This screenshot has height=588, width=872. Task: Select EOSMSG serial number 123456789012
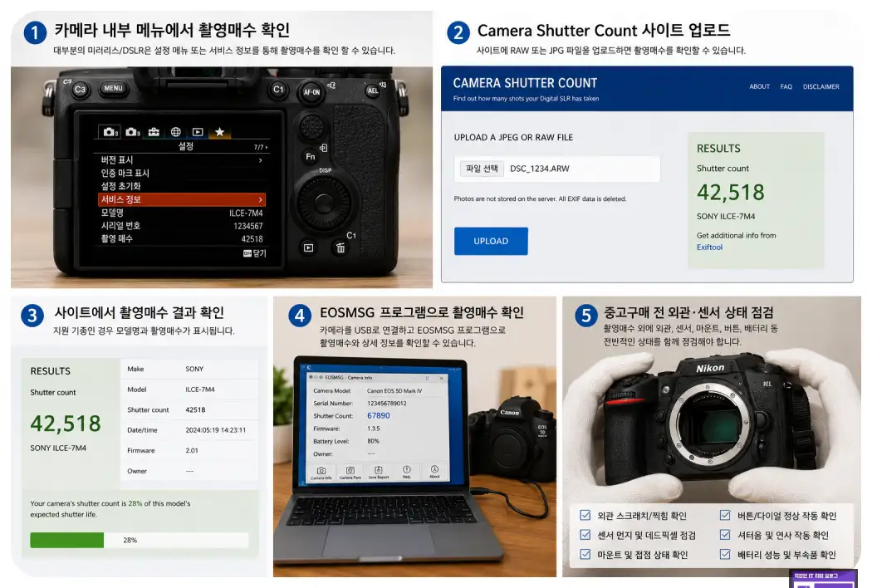click(x=386, y=404)
